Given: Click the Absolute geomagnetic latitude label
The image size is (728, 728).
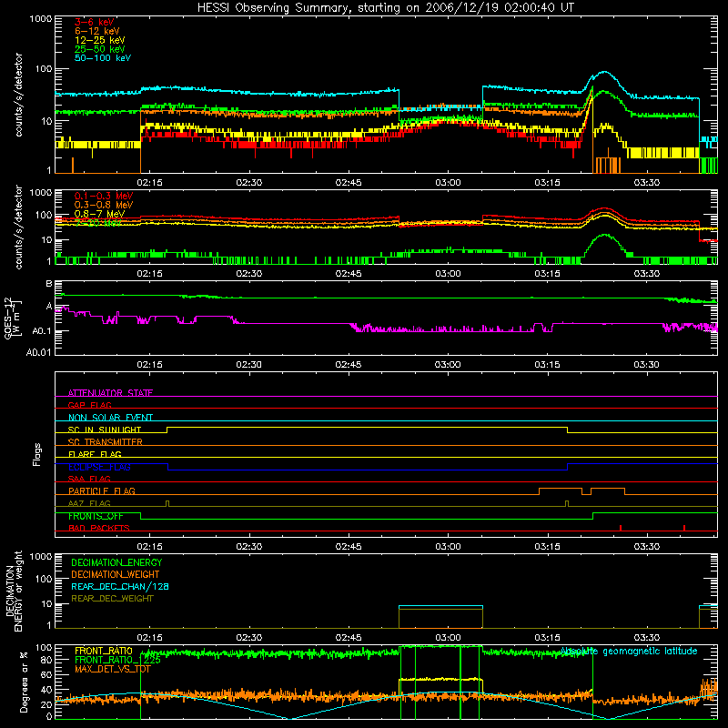Looking at the screenshot, I should click(629, 652).
